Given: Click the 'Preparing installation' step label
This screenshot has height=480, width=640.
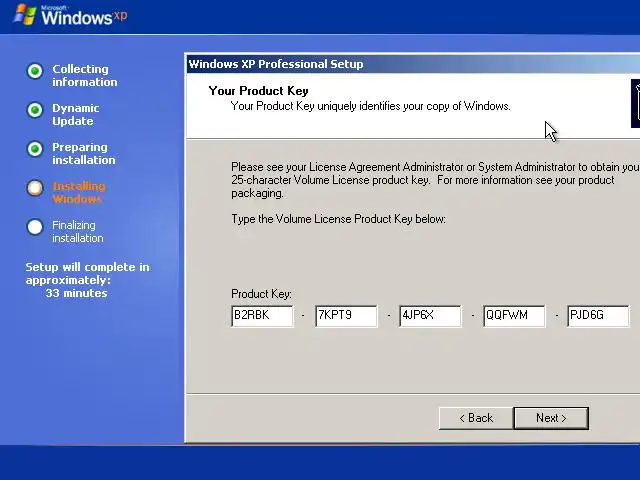Looking at the screenshot, I should pos(84,153).
